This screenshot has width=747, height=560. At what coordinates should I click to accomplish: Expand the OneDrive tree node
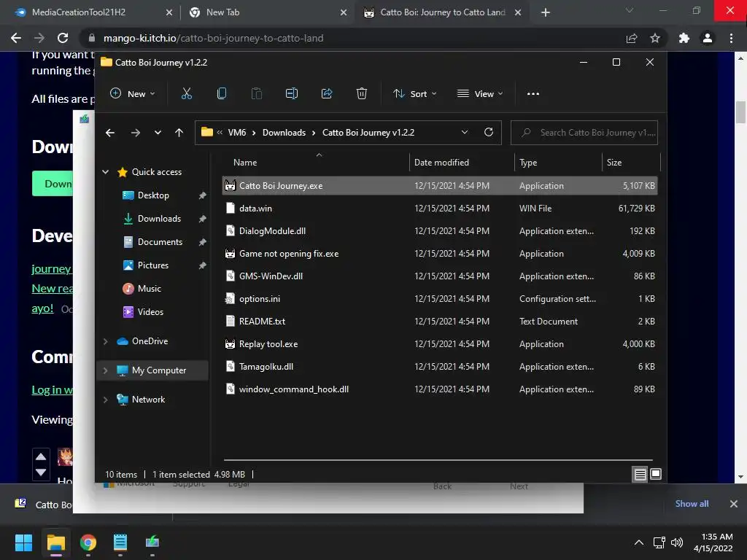[105, 341]
